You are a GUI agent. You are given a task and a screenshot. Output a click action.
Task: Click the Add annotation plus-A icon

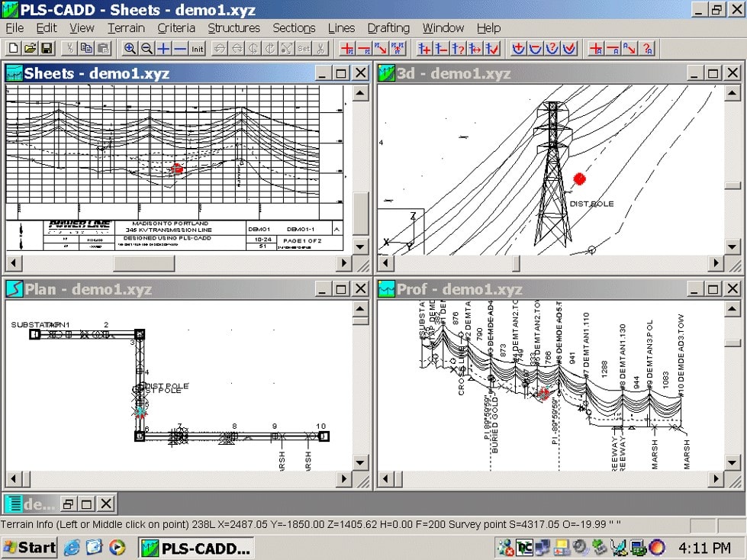point(595,48)
